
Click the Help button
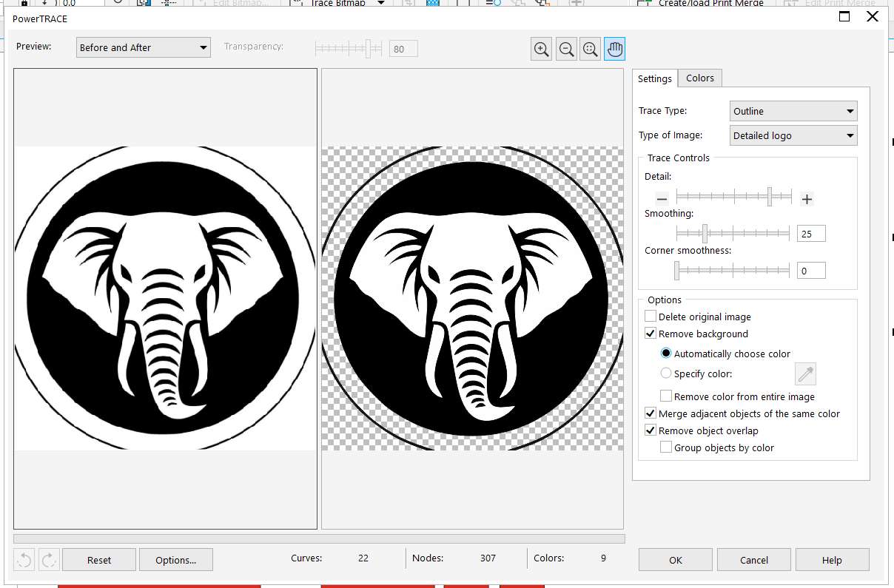click(833, 560)
